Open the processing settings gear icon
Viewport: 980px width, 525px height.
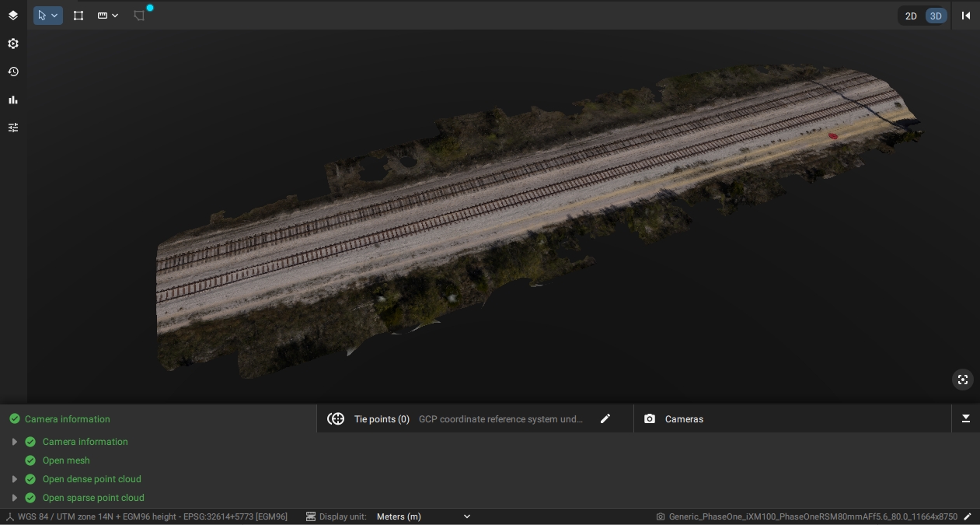(x=13, y=44)
